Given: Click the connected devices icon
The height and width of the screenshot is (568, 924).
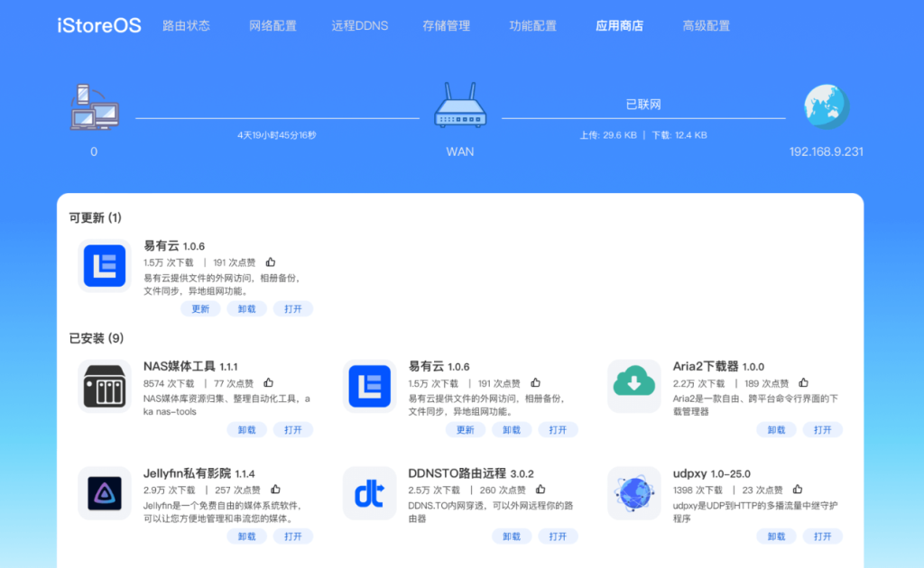Looking at the screenshot, I should (x=93, y=105).
